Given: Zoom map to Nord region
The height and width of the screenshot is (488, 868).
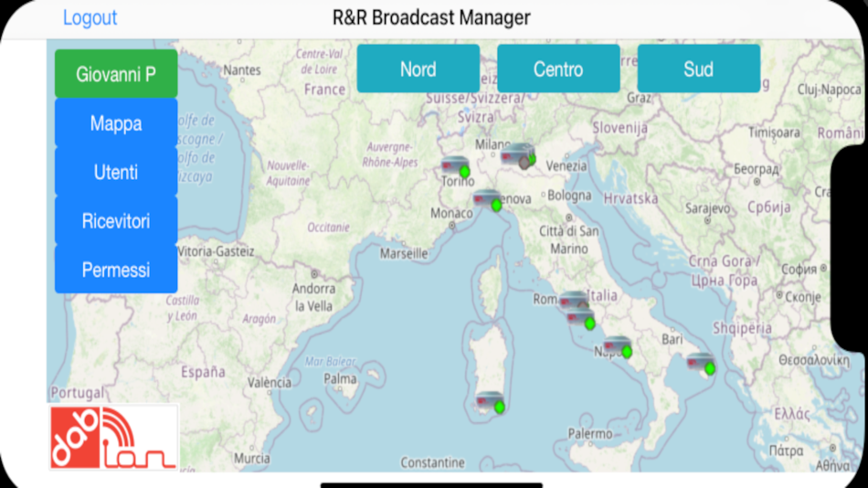Looking at the screenshot, I should [x=418, y=69].
